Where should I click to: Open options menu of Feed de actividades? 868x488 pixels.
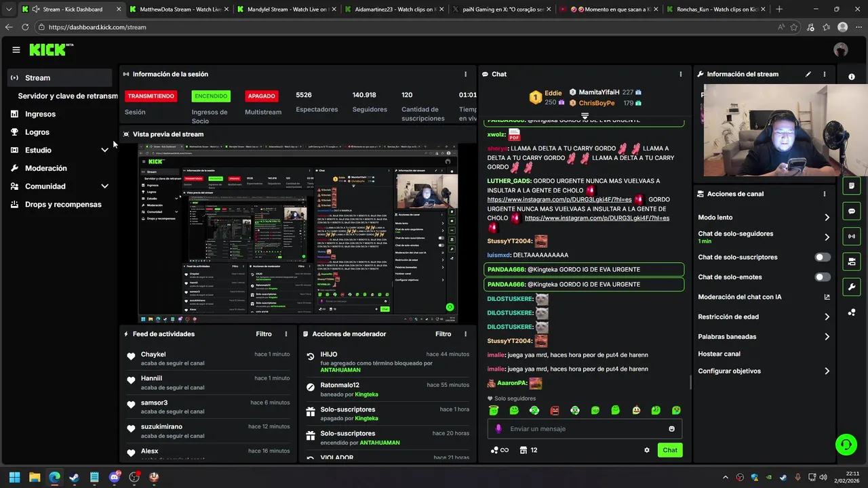click(x=286, y=334)
